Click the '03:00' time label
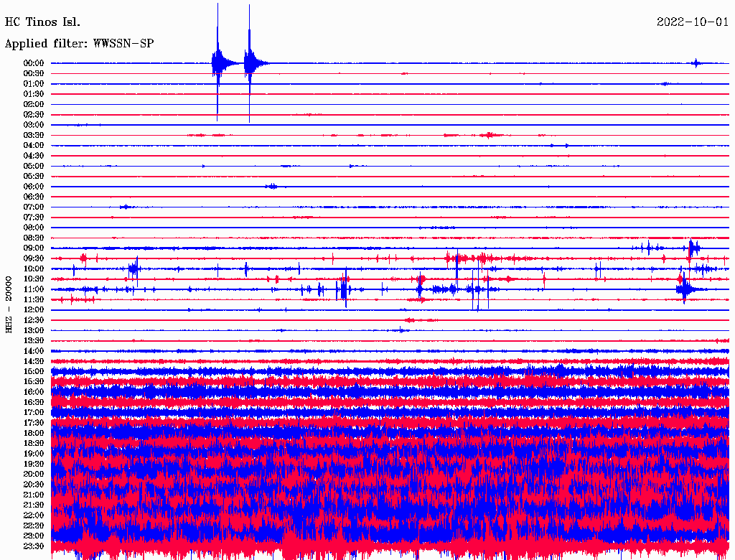This screenshot has width=735, height=560. tap(34, 125)
